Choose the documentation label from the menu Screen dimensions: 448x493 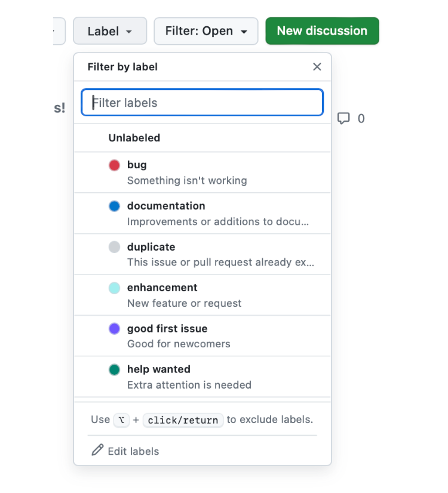pos(179,213)
